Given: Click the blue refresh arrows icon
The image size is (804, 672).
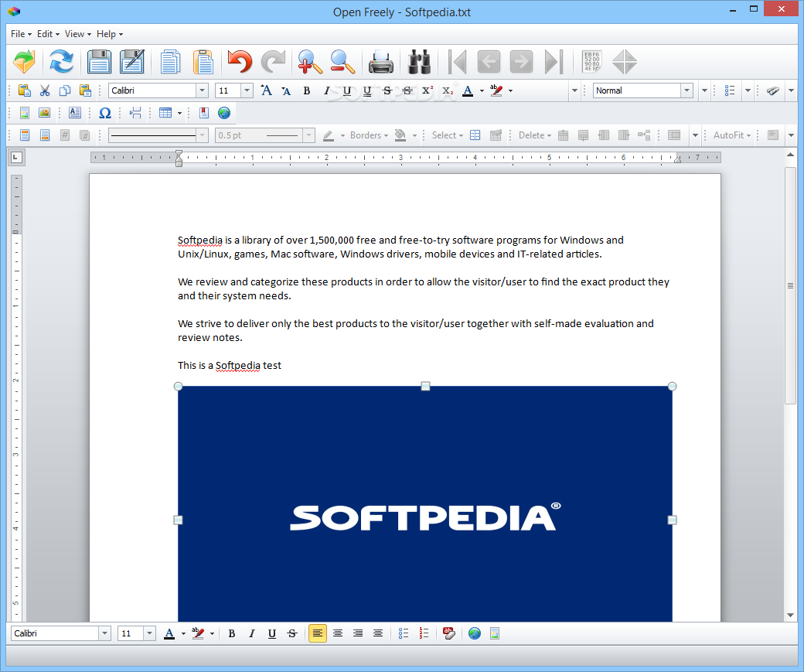Looking at the screenshot, I should tap(62, 62).
